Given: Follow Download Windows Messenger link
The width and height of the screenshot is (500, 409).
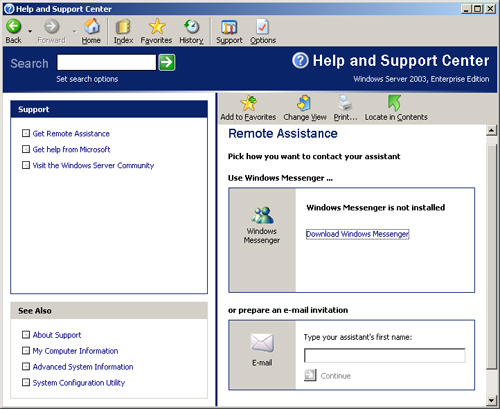Looking at the screenshot, I should pyautogui.click(x=357, y=234).
